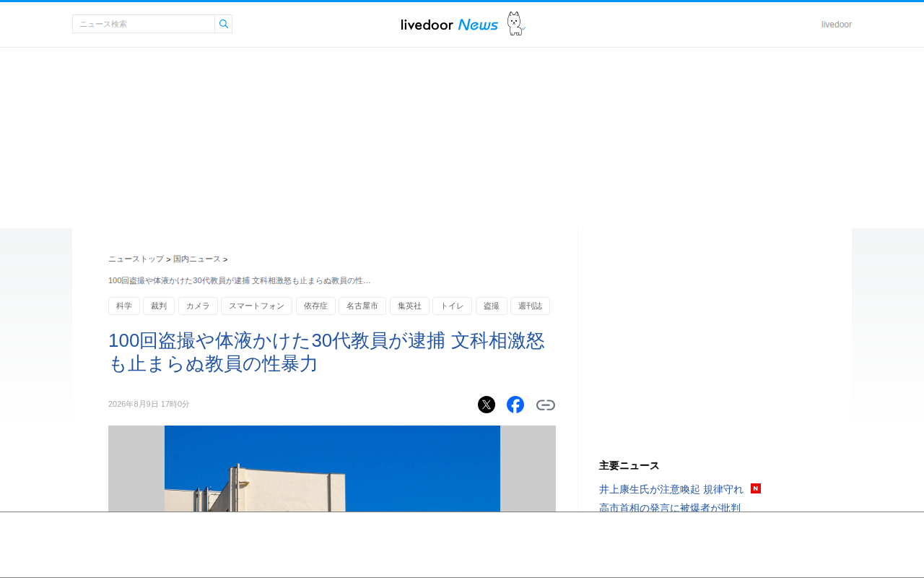Open 国内ニュース breadcrumb link
Image resolution: width=924 pixels, height=578 pixels.
click(x=197, y=259)
